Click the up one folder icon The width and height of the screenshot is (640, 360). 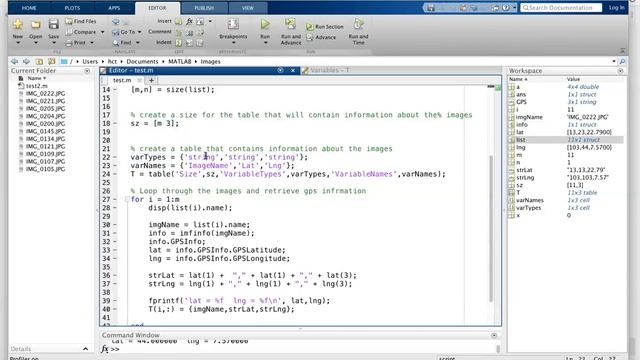39,61
